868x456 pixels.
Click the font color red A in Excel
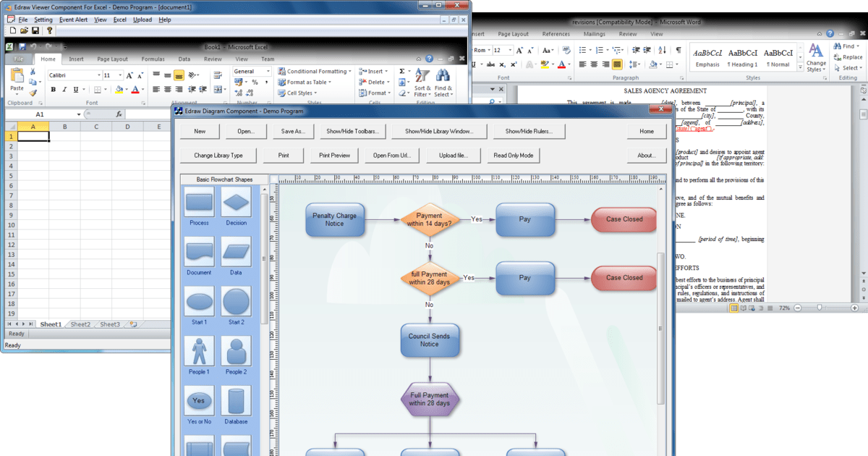pos(134,90)
